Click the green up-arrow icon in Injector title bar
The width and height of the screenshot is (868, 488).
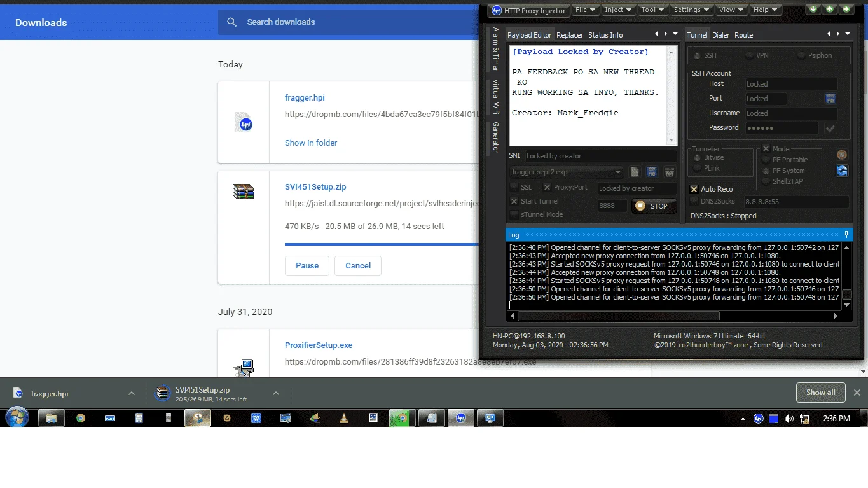pos(829,9)
